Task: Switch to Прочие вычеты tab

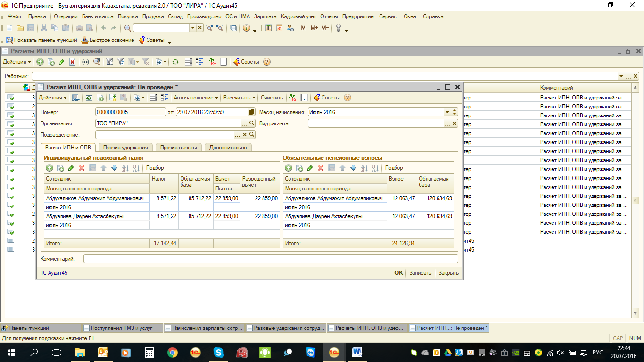Action: point(179,148)
